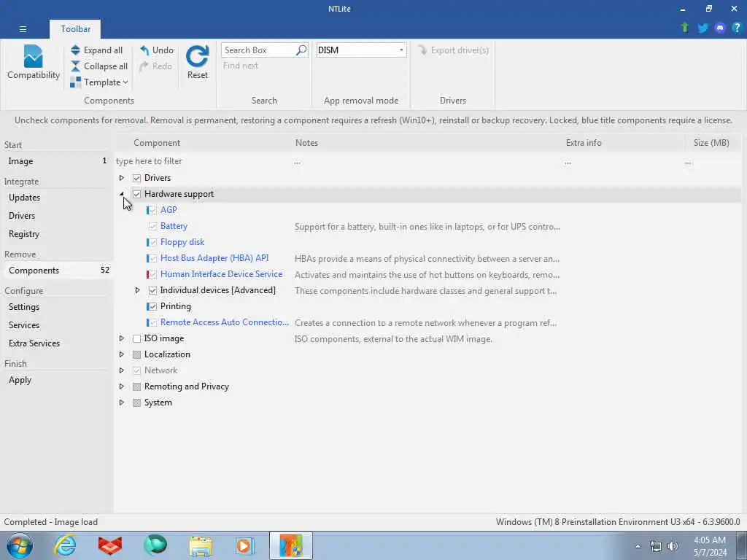The height and width of the screenshot is (560, 747).
Task: Open the Settings page
Action: point(57,307)
